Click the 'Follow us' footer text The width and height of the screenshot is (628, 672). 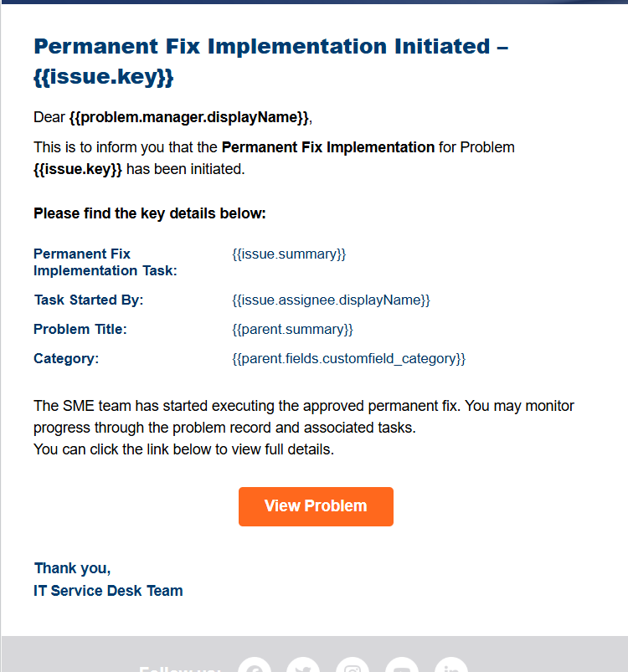[x=179, y=669]
